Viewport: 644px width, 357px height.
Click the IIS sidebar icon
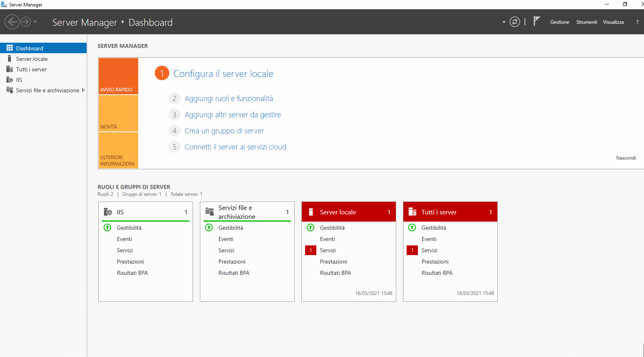click(x=10, y=79)
